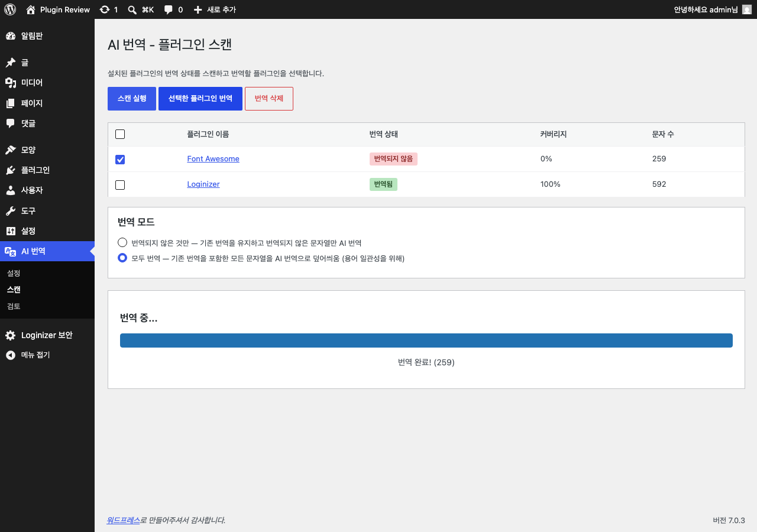The image size is (757, 532).
Task: Click the admin avatar thumbnail
Action: [x=747, y=9]
